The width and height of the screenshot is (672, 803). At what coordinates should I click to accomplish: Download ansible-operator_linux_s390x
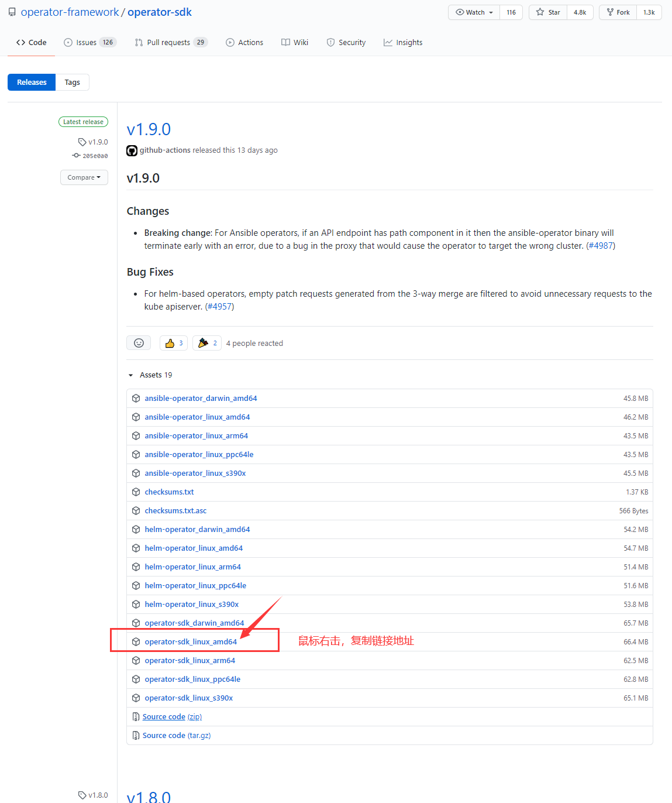[x=195, y=473]
